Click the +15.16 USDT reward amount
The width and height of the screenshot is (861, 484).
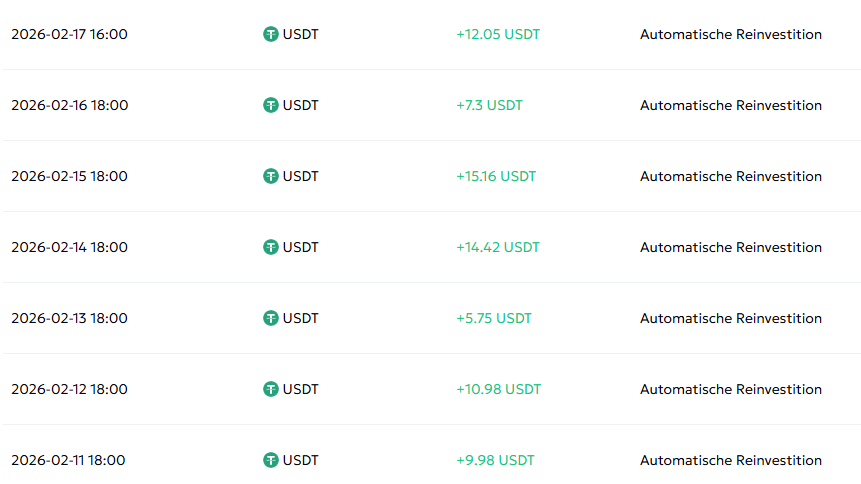496,176
